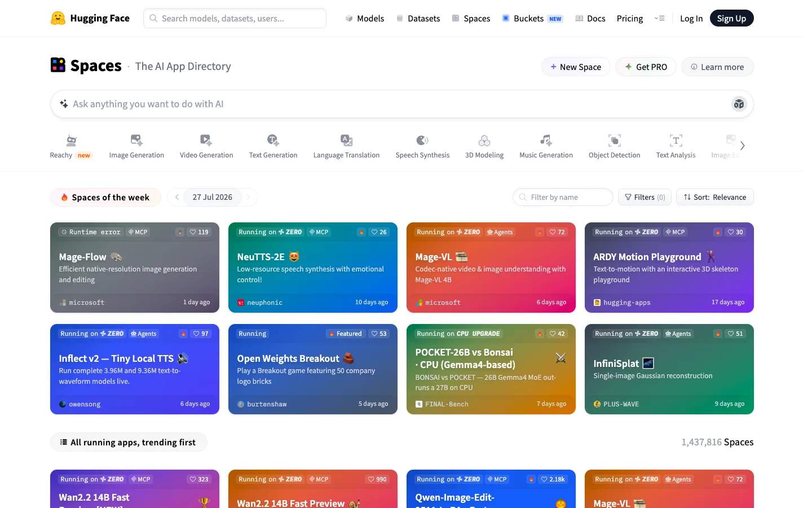The width and height of the screenshot is (812, 508).
Task: Select the Image Generation category icon
Action: click(x=136, y=141)
